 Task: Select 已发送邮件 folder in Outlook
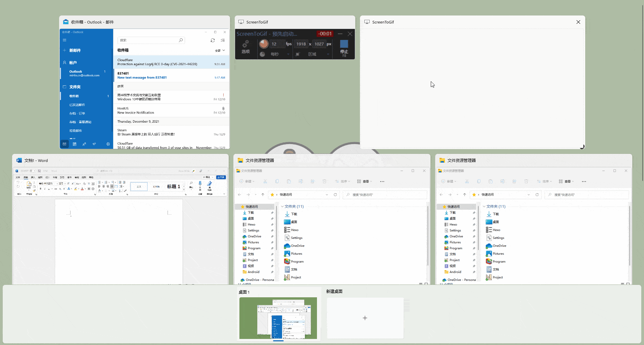point(77,105)
